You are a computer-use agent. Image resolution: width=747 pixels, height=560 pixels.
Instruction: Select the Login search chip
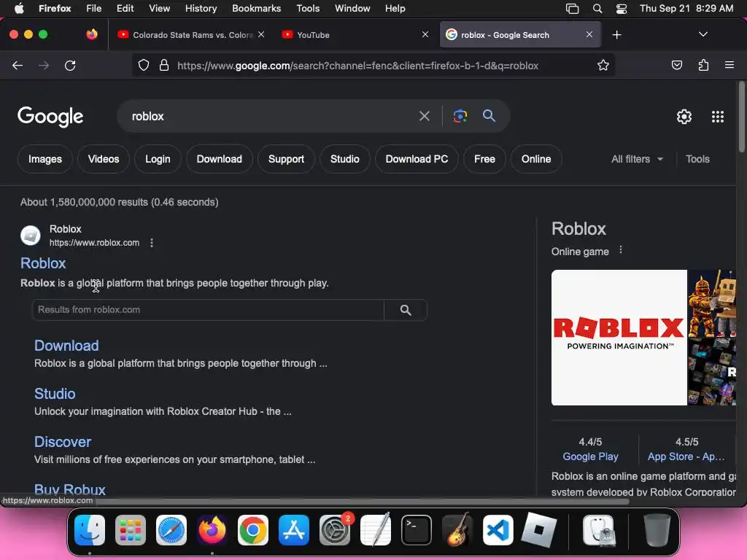point(158,159)
